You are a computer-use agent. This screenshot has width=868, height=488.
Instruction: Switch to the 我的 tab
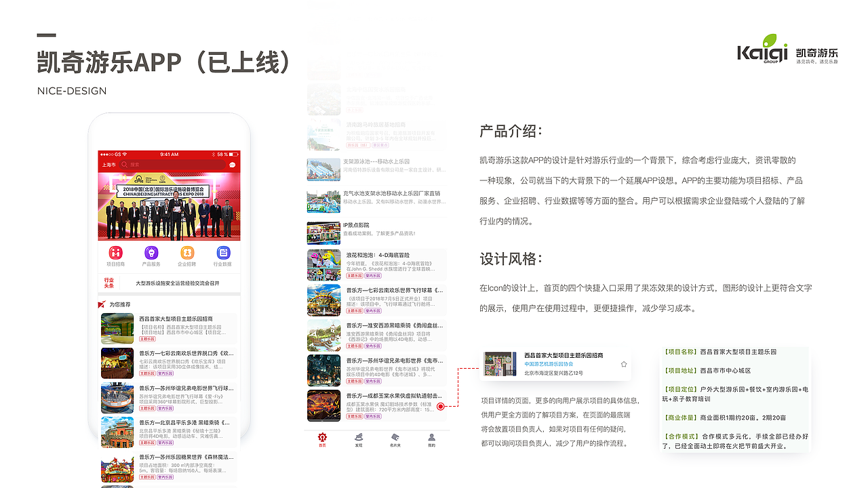click(x=431, y=436)
